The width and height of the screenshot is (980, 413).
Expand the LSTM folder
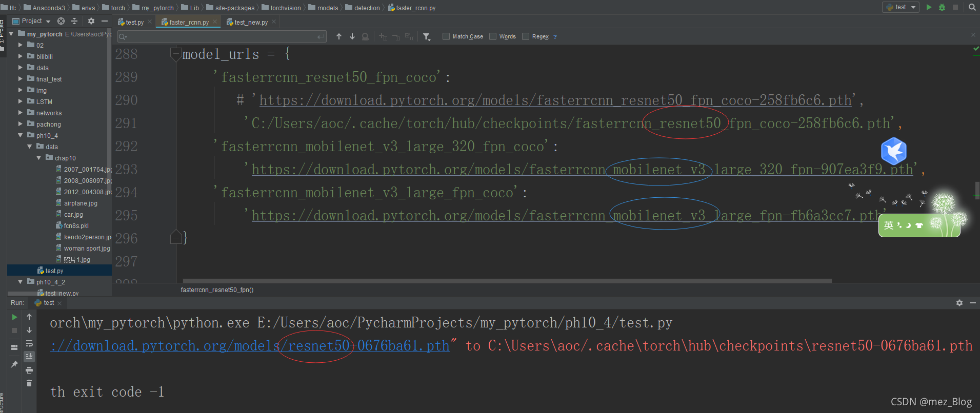coord(21,101)
